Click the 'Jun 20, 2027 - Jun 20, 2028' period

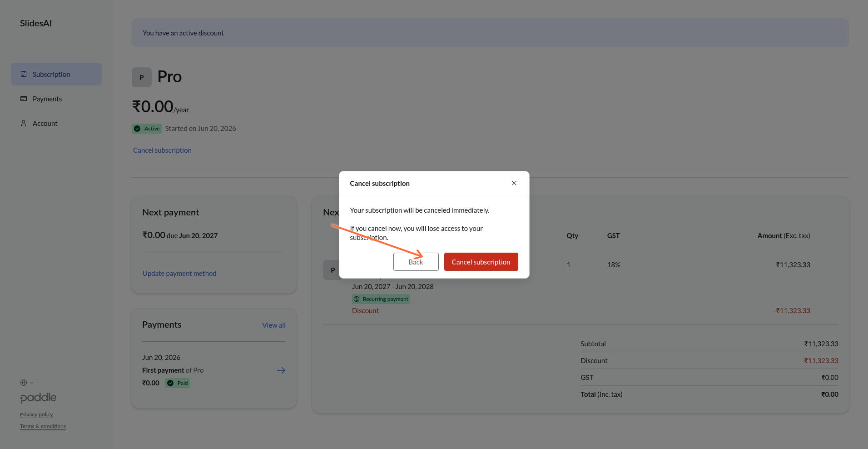(x=393, y=286)
